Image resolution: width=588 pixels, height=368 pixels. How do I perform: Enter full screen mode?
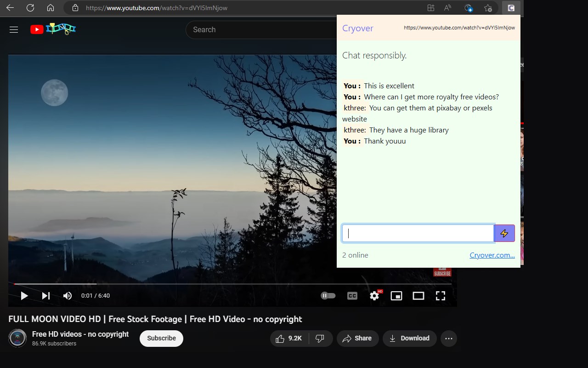point(441,296)
